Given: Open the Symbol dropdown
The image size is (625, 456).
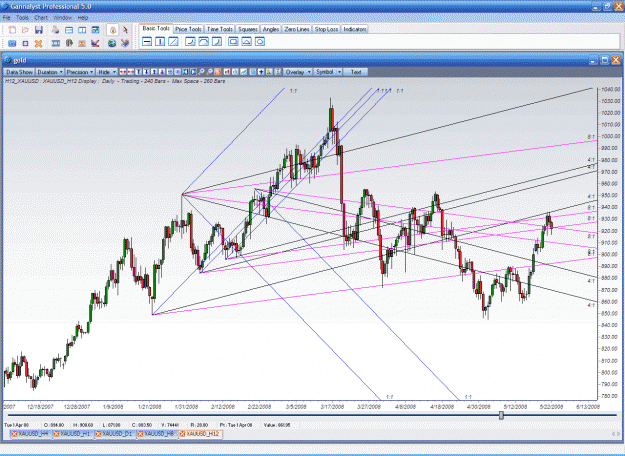Looking at the screenshot, I should [x=328, y=72].
